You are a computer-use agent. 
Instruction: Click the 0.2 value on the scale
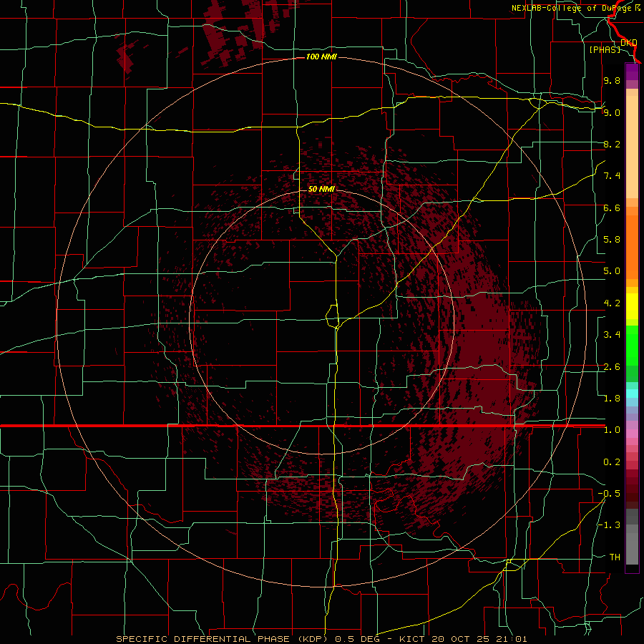coord(612,462)
